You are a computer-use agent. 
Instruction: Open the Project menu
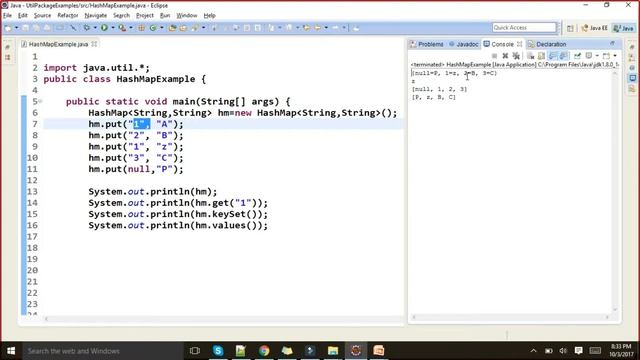[x=144, y=16]
